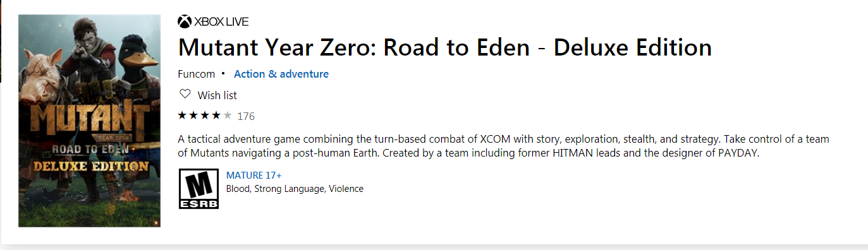Click the game description paragraph

(x=503, y=146)
